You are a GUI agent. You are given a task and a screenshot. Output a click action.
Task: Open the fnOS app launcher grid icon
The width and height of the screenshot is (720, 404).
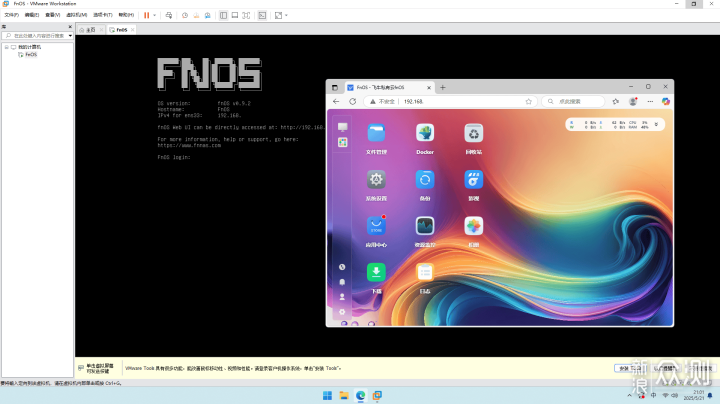pos(343,142)
